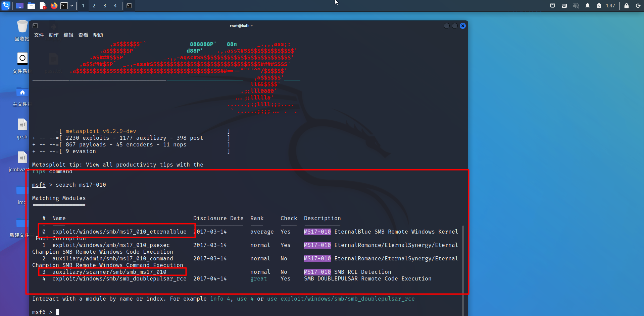Open the 动作 menu in the terminal
The width and height of the screenshot is (644, 316).
click(x=54, y=35)
